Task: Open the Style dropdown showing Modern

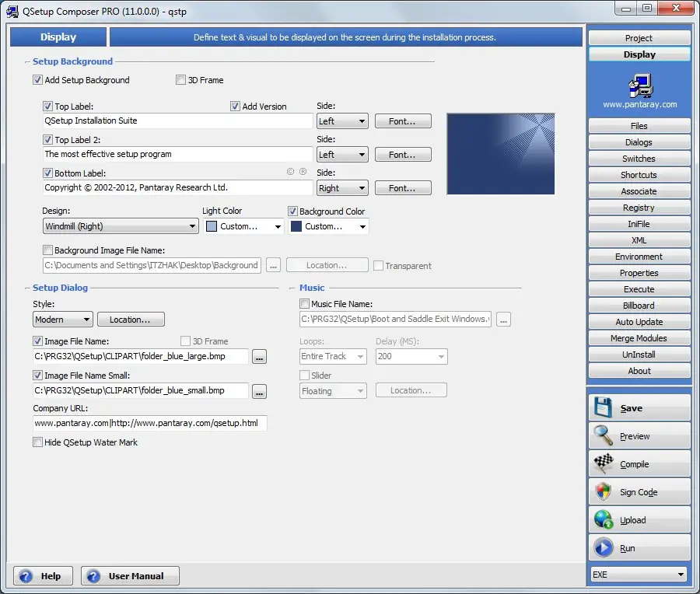Action: click(63, 320)
